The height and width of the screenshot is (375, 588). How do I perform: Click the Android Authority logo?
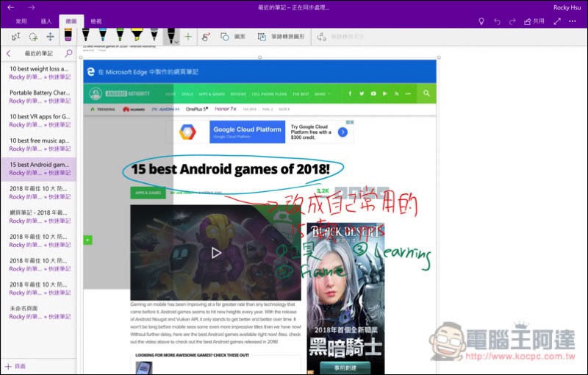119,93
